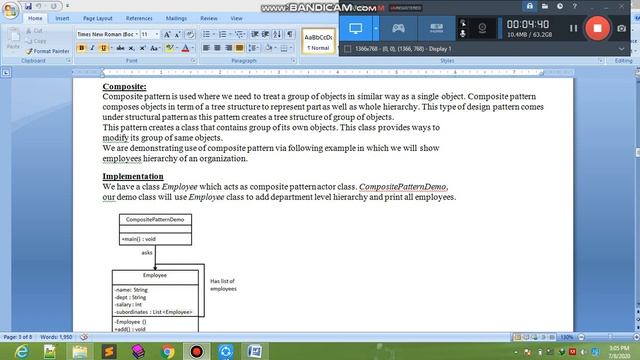This screenshot has height=360, width=640.
Task: Undo the last action in Quick Access Toolbar
Action: pos(39,6)
